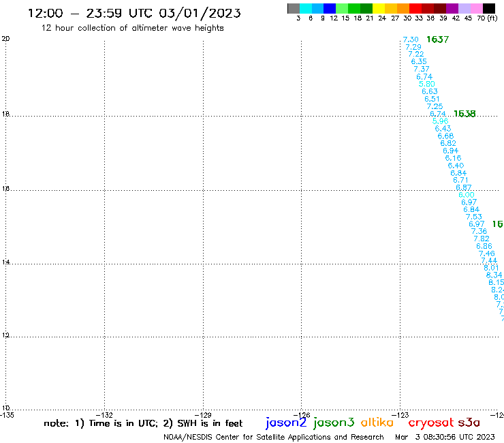Click the subtitle '12 hour collection of altimeter wave heights'
504x443 pixels.
pos(132,28)
